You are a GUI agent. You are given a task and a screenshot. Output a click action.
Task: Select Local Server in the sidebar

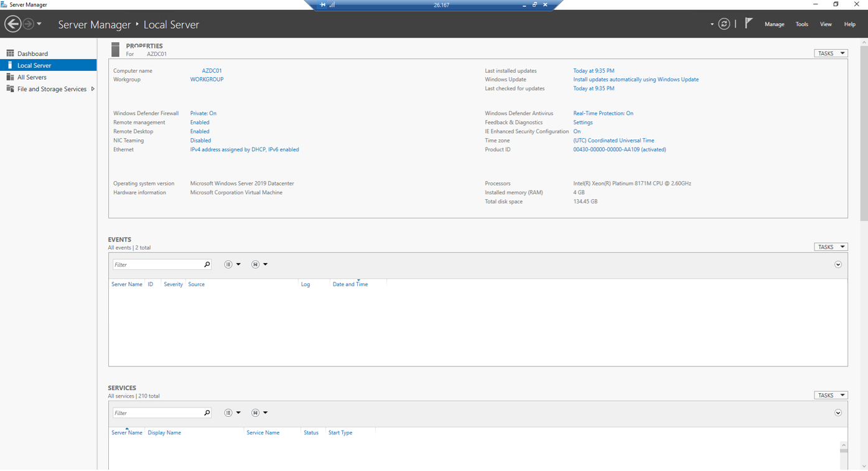(49, 65)
